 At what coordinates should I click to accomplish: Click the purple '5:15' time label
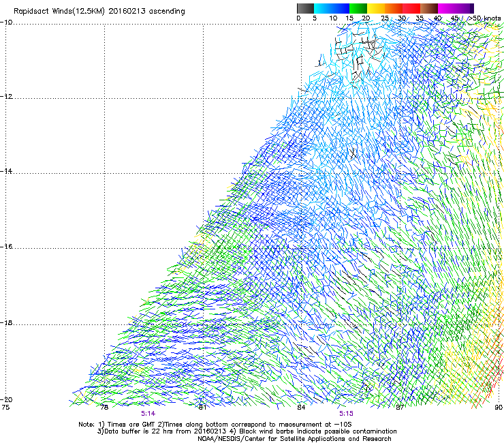pyautogui.click(x=346, y=414)
